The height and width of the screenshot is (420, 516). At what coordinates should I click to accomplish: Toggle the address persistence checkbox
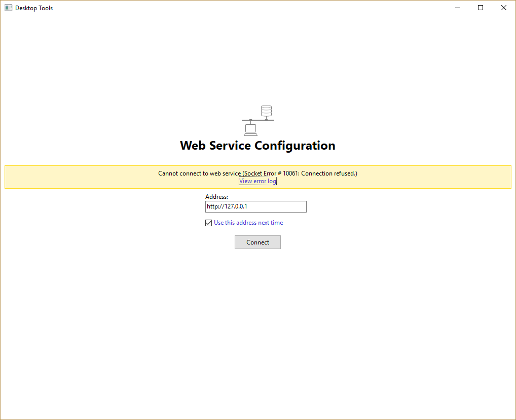pyautogui.click(x=208, y=222)
